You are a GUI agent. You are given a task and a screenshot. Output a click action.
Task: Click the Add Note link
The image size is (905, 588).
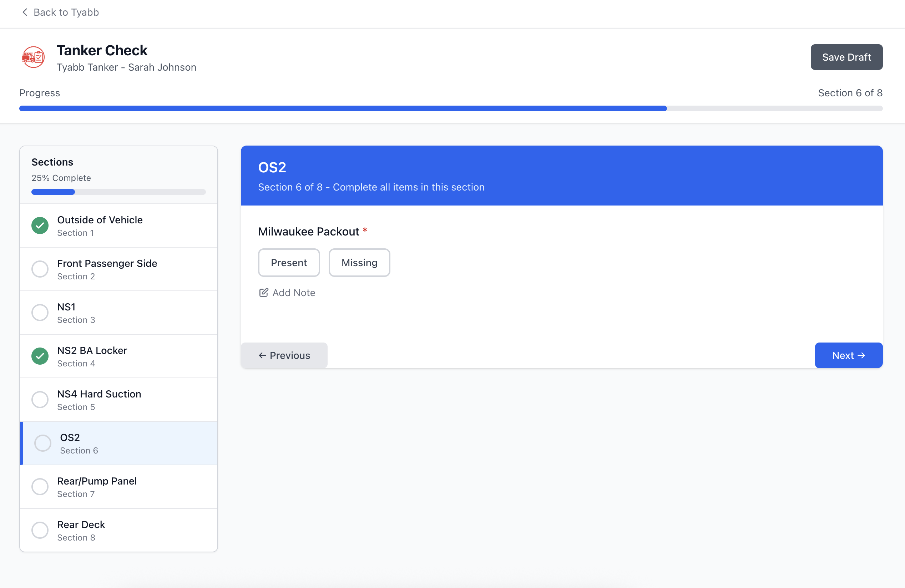coord(287,293)
